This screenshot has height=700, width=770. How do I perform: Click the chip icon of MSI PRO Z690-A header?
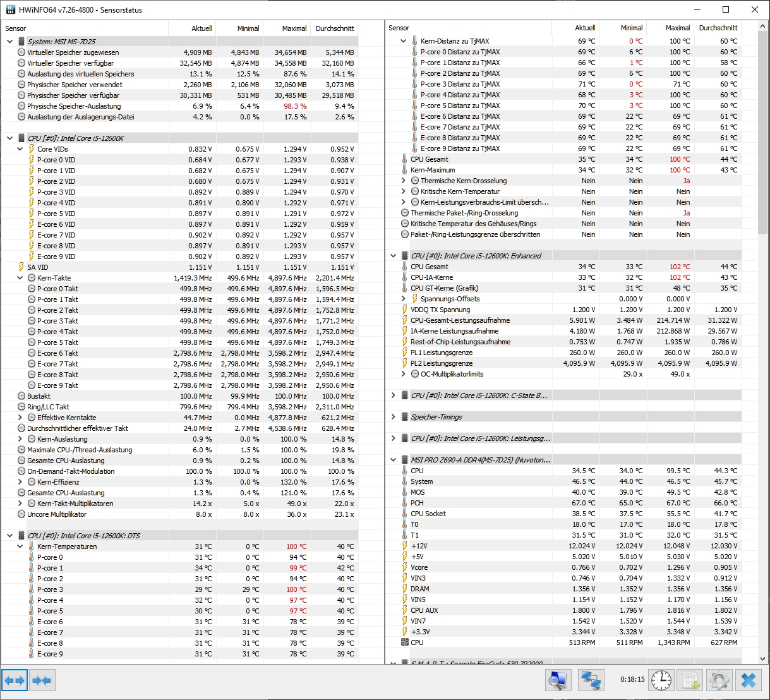click(405, 460)
